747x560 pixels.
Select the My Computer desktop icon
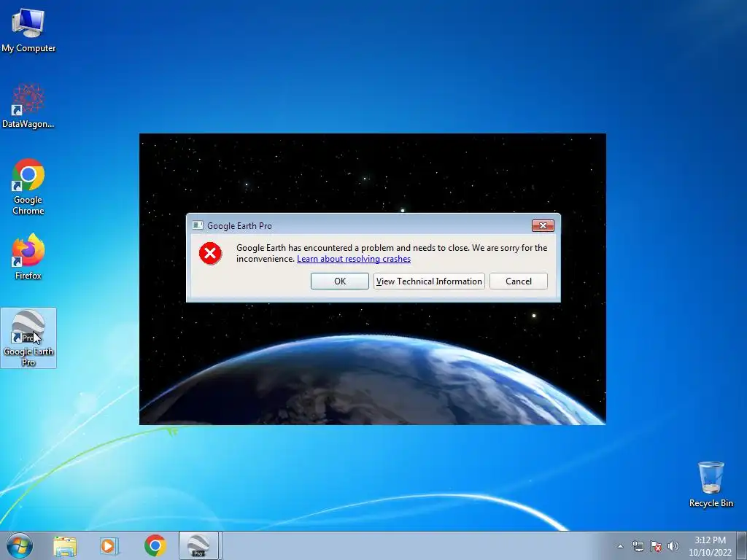tap(28, 31)
